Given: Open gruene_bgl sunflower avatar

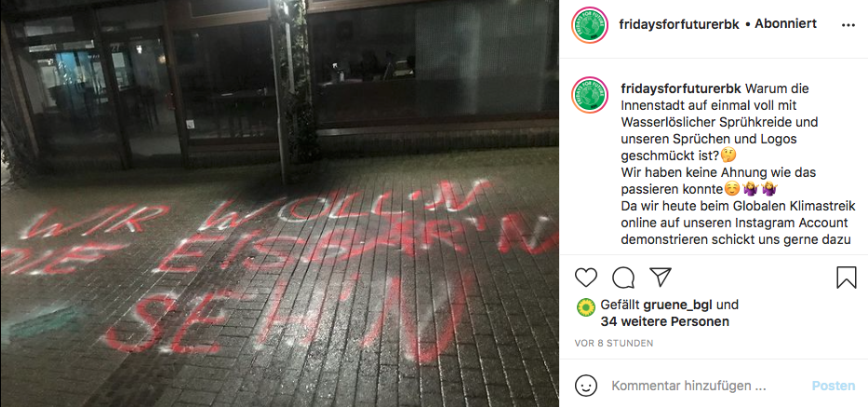Looking at the screenshot, I should 586,306.
